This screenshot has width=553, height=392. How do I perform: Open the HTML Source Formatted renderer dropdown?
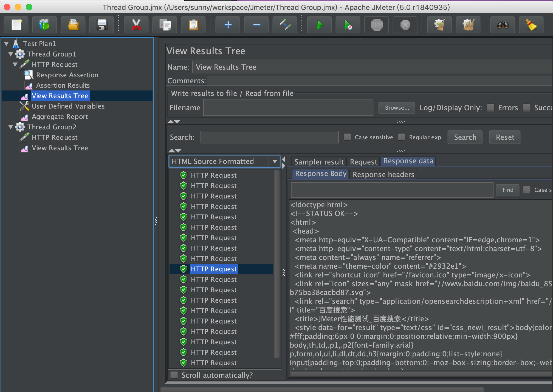pos(275,161)
